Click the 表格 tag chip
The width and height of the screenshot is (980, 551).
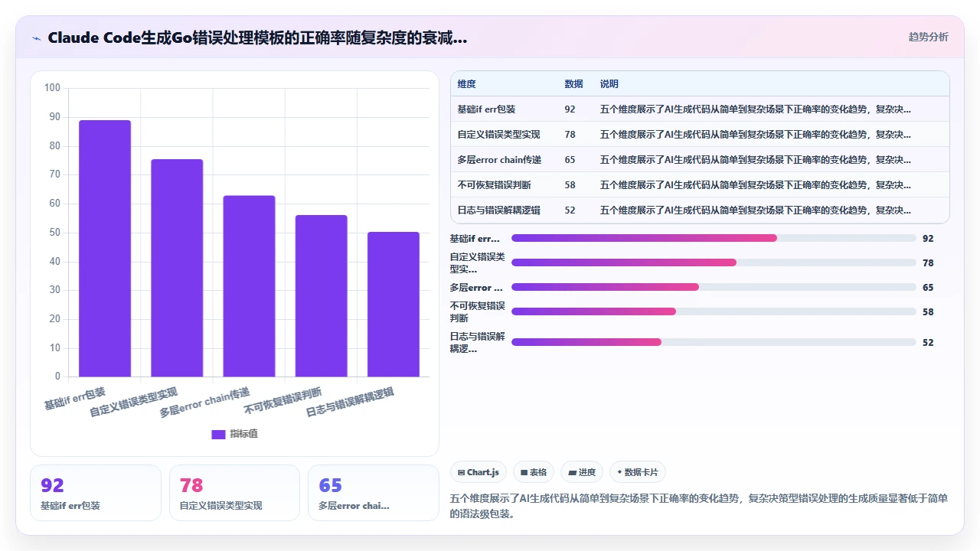click(x=534, y=472)
